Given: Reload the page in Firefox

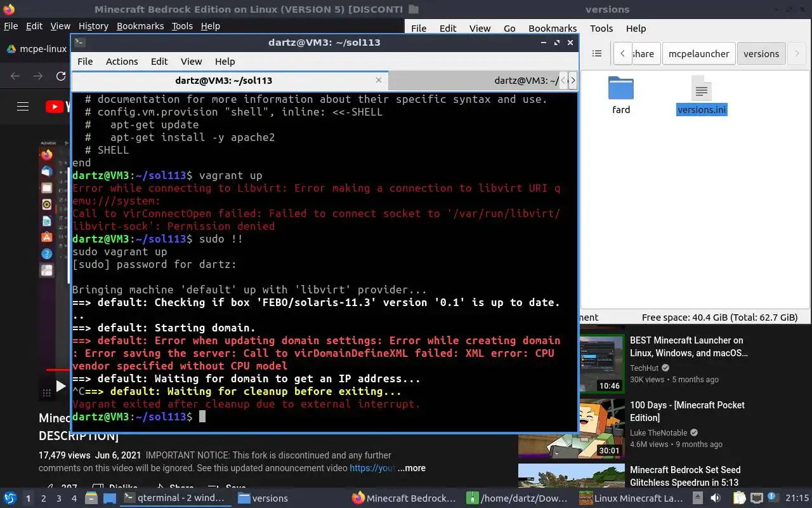Looking at the screenshot, I should [61, 76].
